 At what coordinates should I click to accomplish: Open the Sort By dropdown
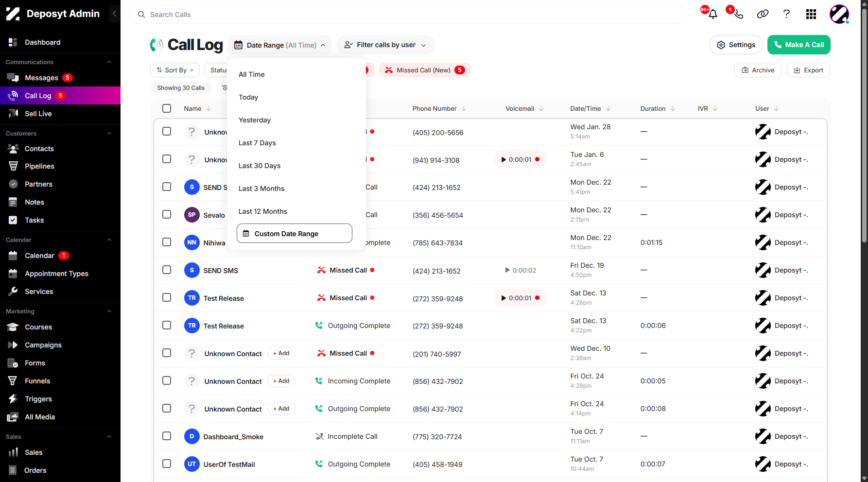pyautogui.click(x=175, y=70)
